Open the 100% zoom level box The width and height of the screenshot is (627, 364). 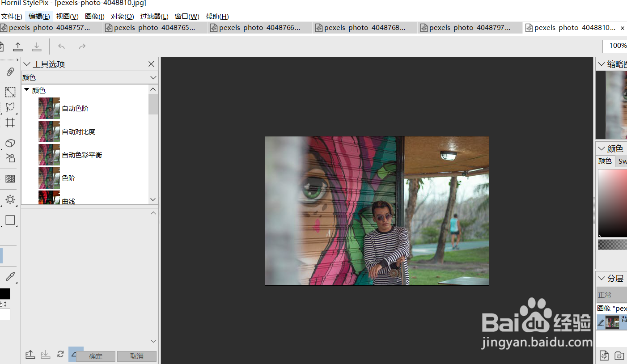point(615,46)
